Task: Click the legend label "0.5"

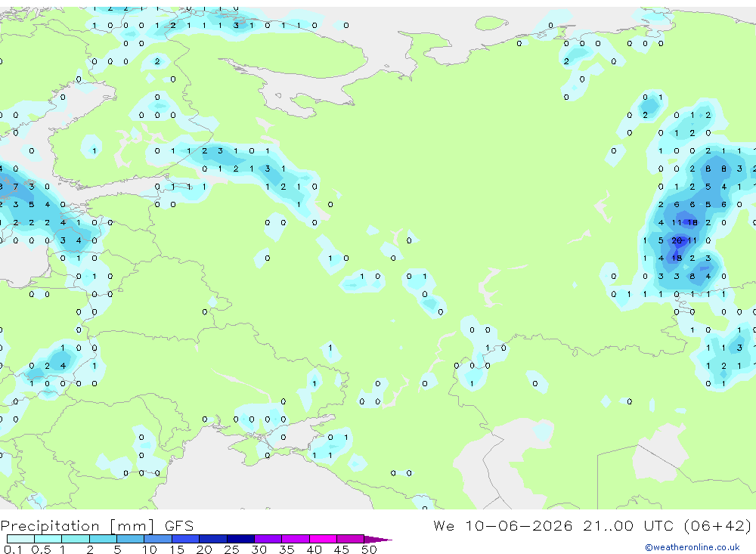Action: pos(41,549)
